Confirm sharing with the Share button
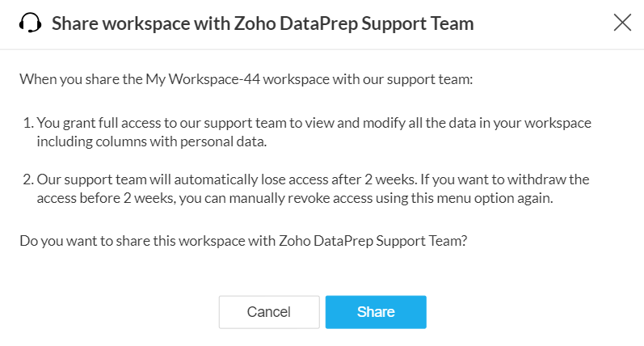 click(x=376, y=312)
